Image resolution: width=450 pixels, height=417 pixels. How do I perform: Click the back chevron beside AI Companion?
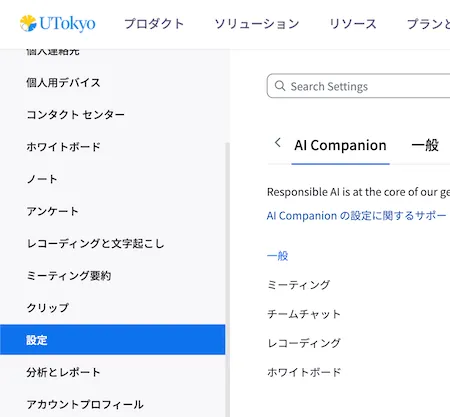point(278,143)
